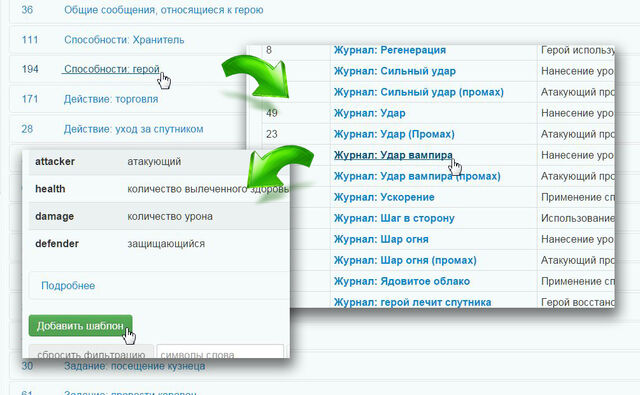
Task: Open 'Журнал: Ядовитое облако' link
Action: (402, 282)
